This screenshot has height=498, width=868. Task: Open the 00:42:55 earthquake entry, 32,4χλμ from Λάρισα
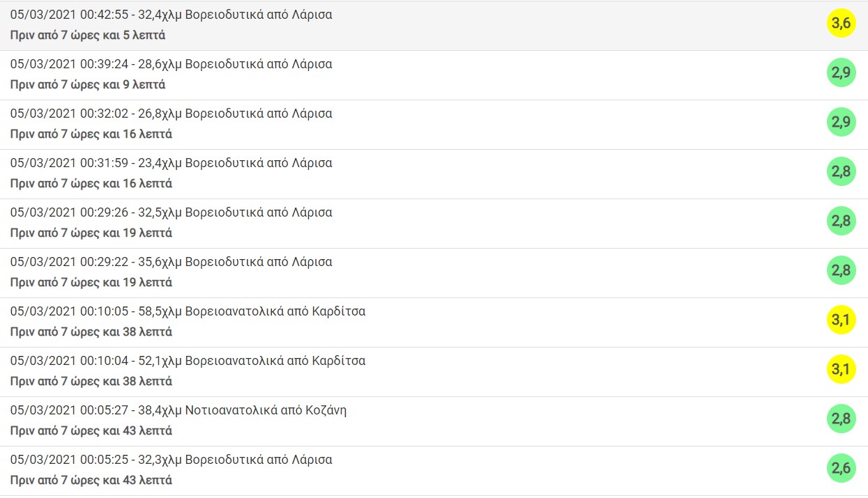(171, 15)
